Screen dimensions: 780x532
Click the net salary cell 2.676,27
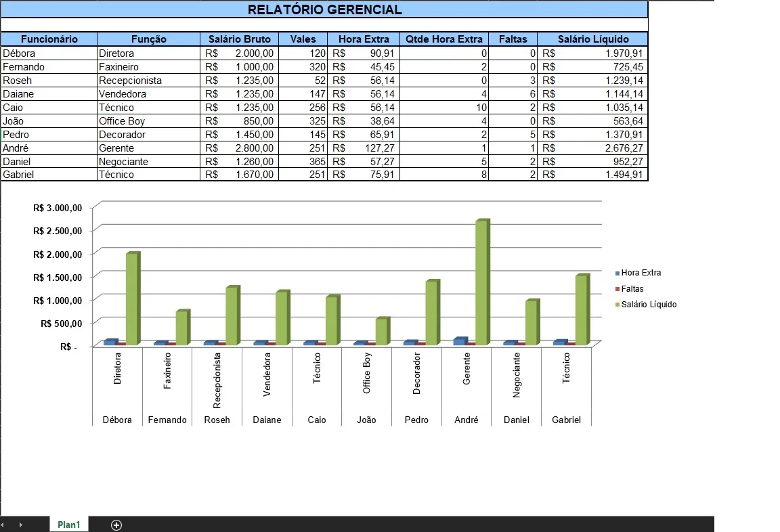click(x=593, y=148)
